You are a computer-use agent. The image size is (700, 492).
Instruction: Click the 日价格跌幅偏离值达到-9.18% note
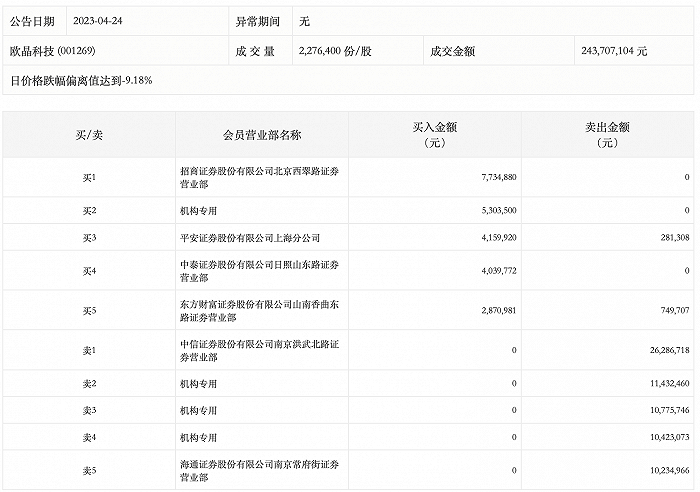(81, 80)
